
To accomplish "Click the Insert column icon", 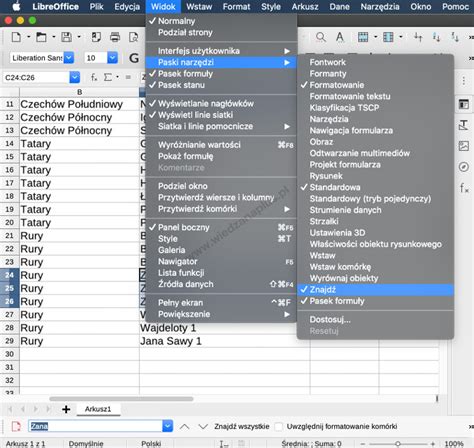I will [x=388, y=37].
